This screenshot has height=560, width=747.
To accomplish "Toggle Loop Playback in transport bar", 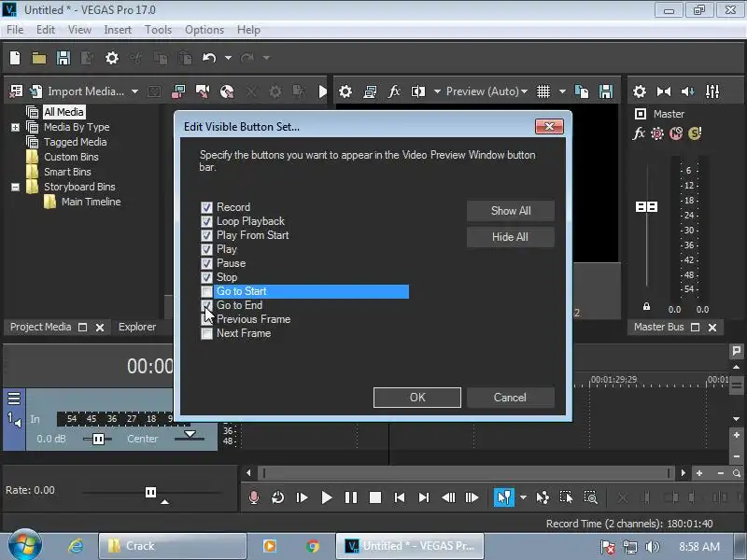I will (277, 497).
